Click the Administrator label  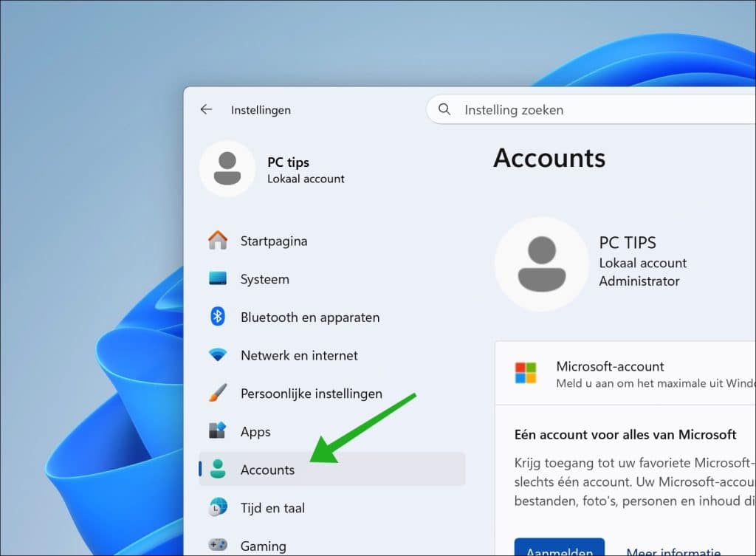click(x=639, y=281)
